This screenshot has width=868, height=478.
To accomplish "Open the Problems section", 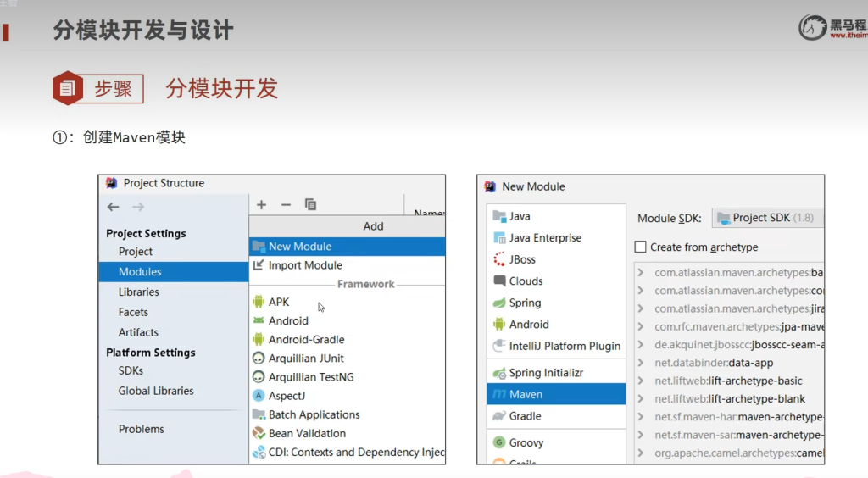I will coord(142,429).
